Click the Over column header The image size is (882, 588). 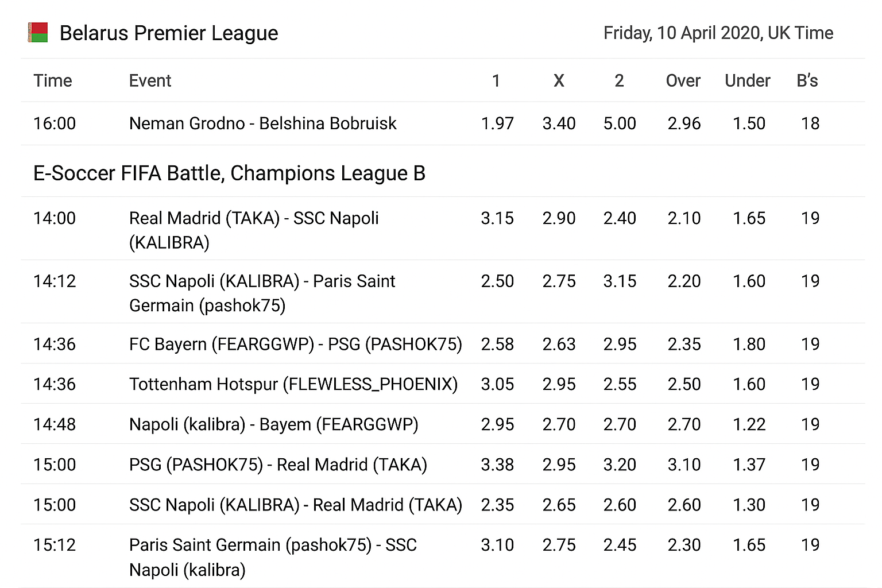coord(683,81)
